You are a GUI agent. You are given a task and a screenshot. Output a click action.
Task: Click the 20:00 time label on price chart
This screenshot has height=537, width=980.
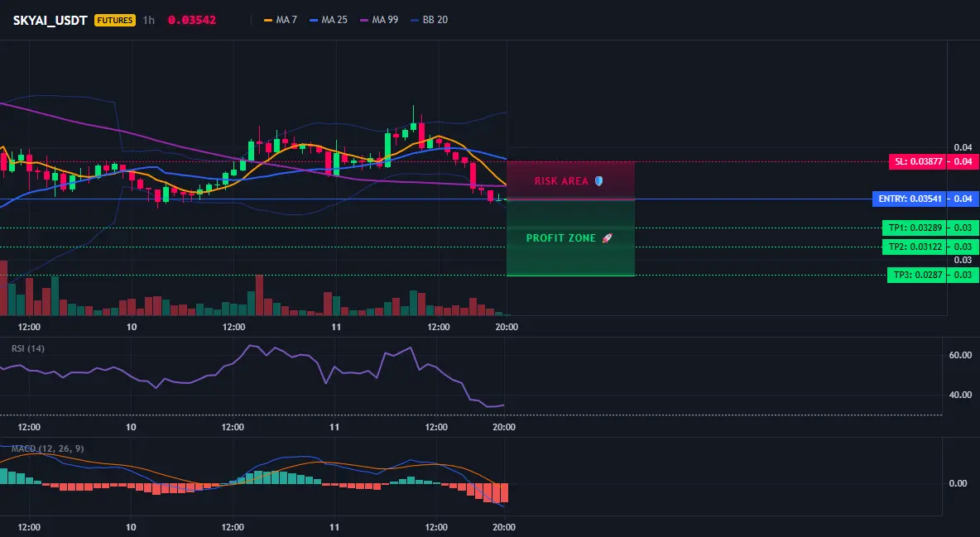point(507,327)
